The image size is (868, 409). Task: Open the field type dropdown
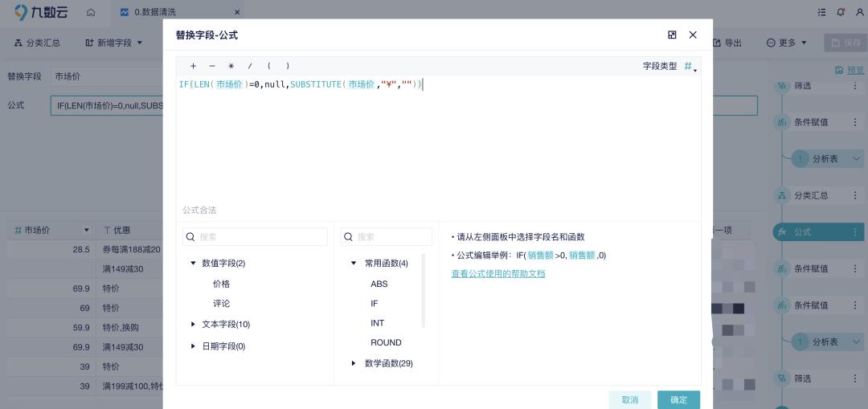pyautogui.click(x=690, y=67)
